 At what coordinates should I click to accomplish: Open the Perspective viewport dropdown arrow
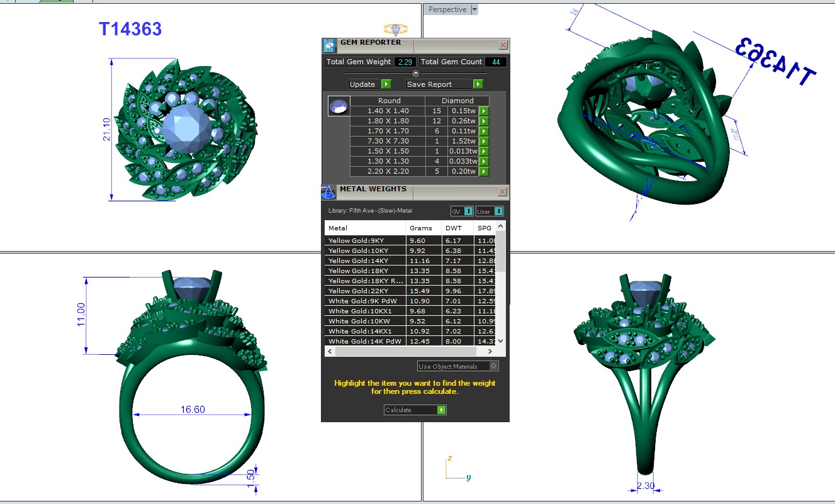click(x=474, y=9)
